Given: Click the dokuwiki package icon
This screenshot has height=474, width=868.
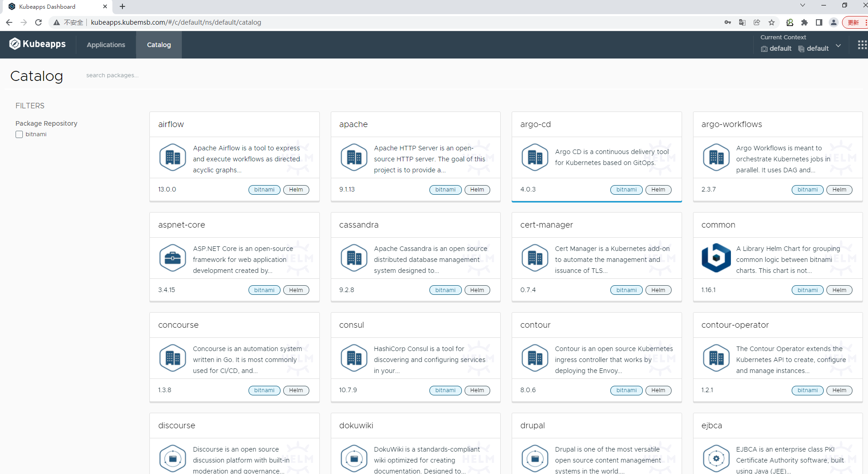Looking at the screenshot, I should [354, 458].
